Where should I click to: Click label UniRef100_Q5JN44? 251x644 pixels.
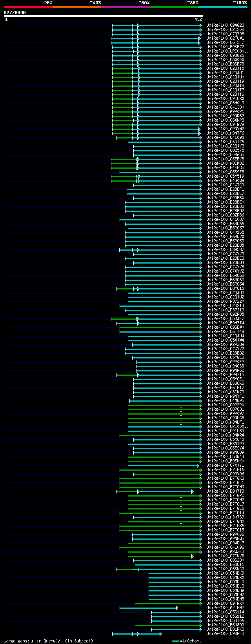(x=225, y=457)
